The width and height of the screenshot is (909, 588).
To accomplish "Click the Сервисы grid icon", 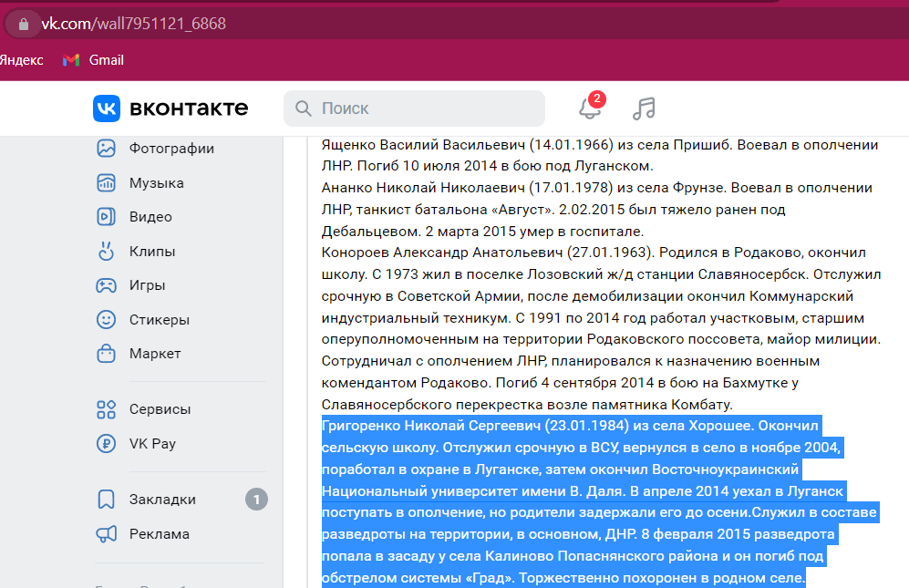I will 106,409.
